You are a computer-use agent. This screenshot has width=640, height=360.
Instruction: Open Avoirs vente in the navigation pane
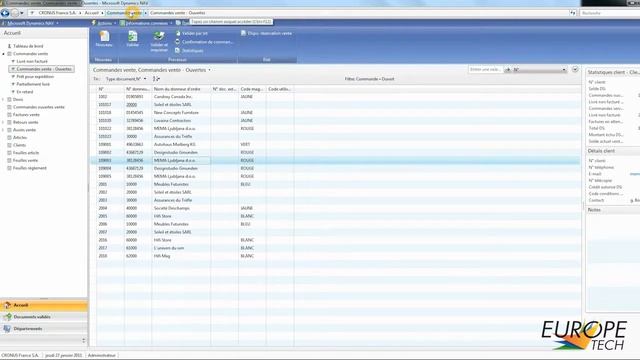coord(24,130)
